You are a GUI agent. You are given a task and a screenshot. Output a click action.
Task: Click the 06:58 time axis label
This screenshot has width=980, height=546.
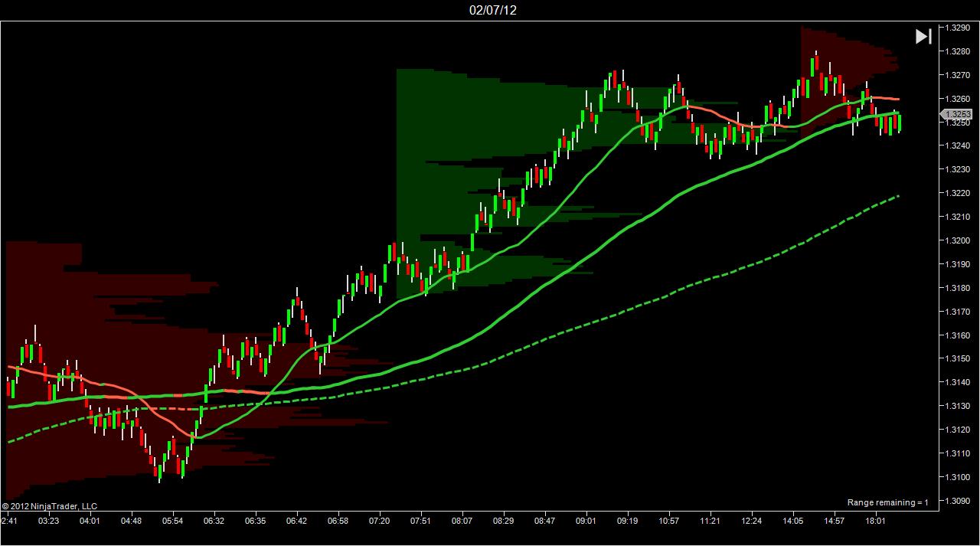338,521
